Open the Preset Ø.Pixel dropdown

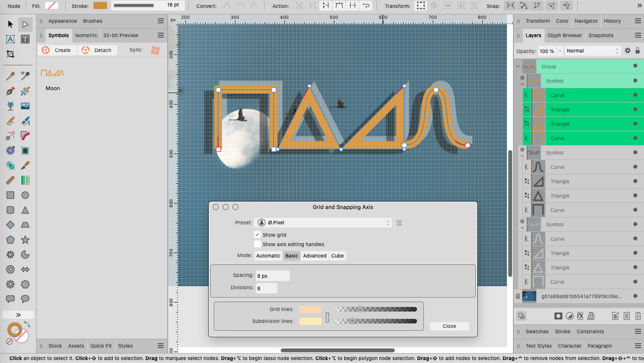point(323,223)
